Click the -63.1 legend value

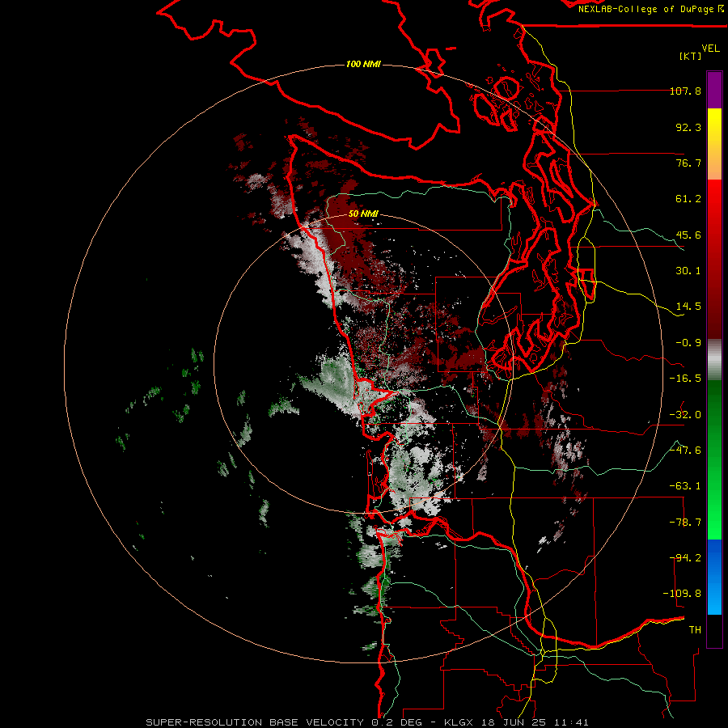pos(685,486)
